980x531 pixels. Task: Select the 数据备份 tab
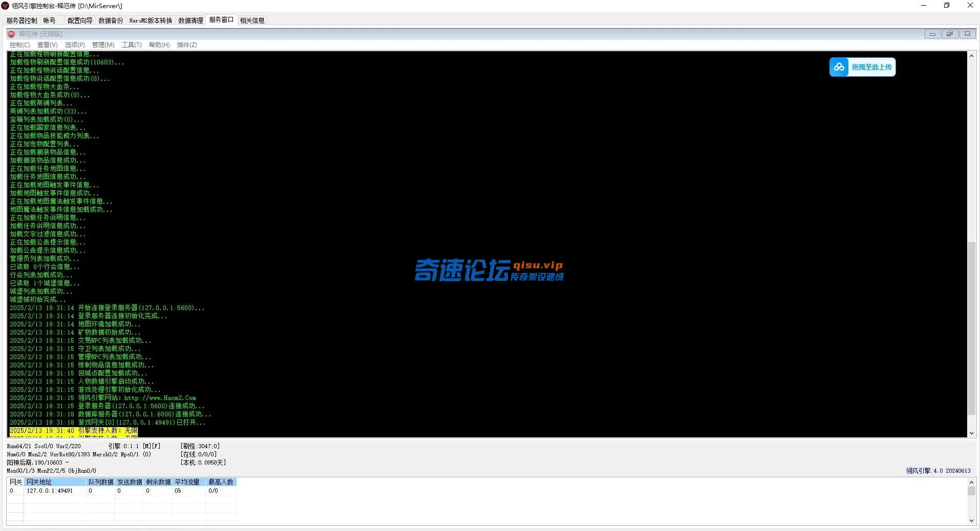coord(111,20)
